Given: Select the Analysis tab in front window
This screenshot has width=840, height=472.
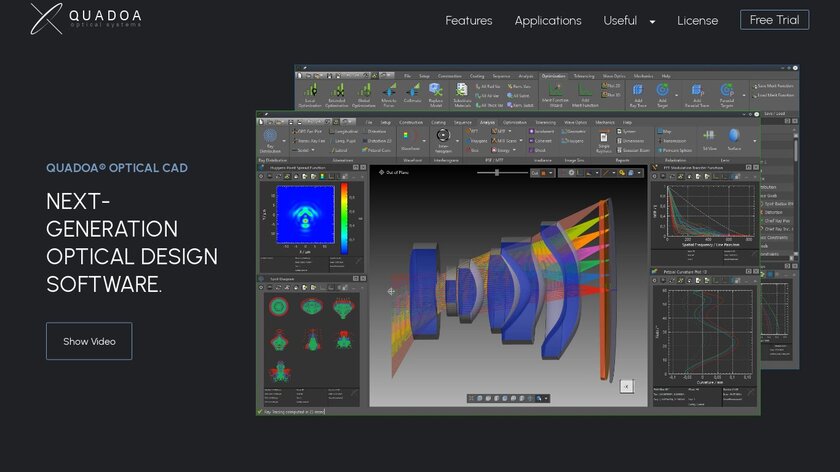Looking at the screenshot, I should (x=487, y=123).
